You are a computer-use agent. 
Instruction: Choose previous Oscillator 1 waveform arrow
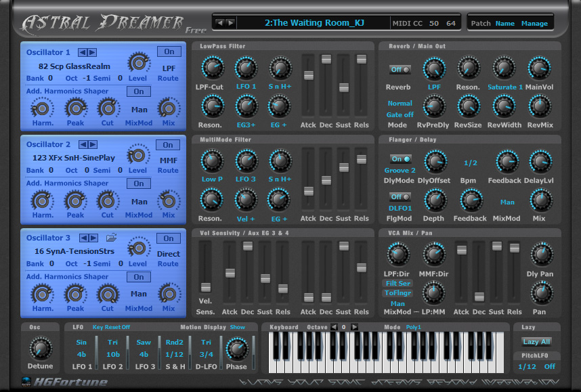point(82,52)
